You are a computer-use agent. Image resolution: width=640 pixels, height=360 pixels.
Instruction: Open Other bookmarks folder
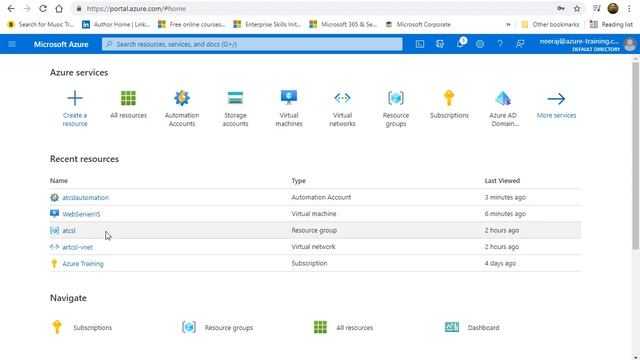(x=550, y=24)
